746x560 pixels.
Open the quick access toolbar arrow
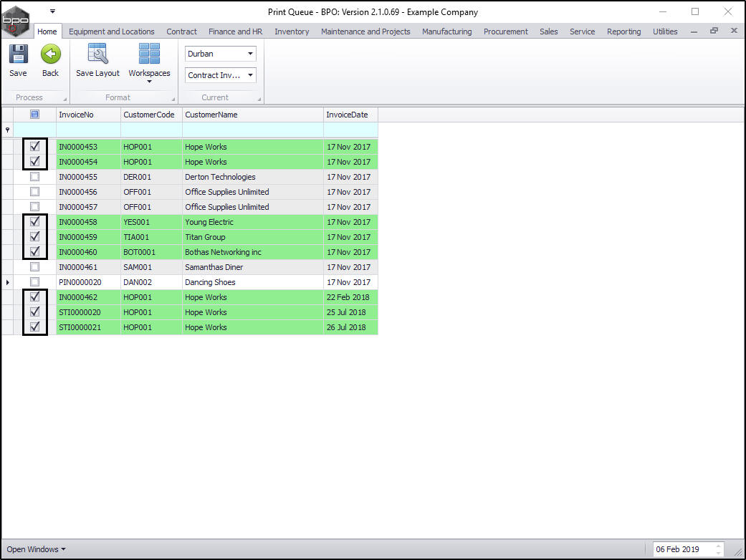pos(52,11)
